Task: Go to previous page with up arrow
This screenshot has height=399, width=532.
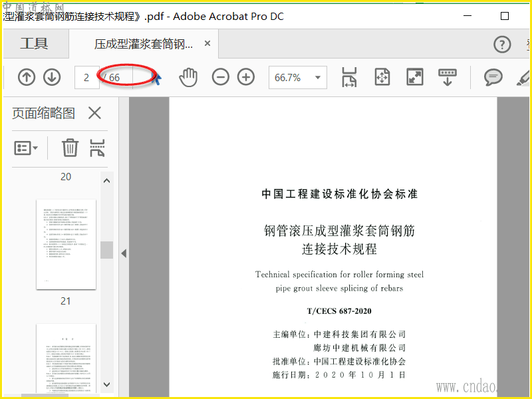Action: click(27, 77)
